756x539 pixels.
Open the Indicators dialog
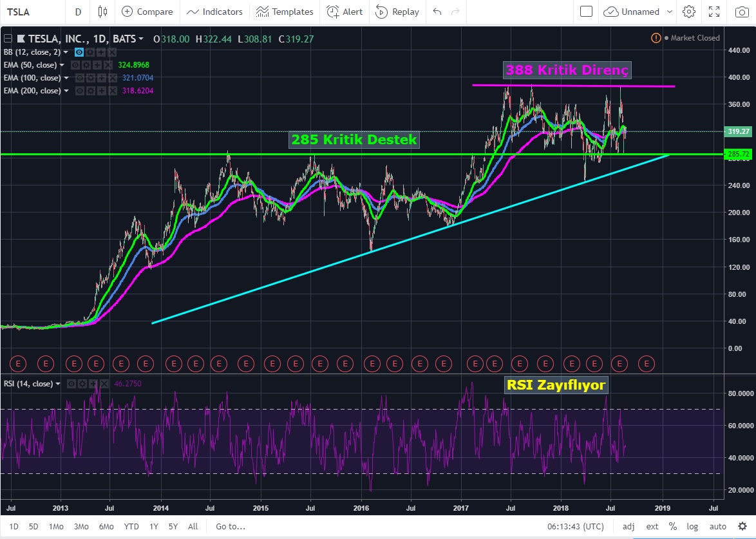214,12
